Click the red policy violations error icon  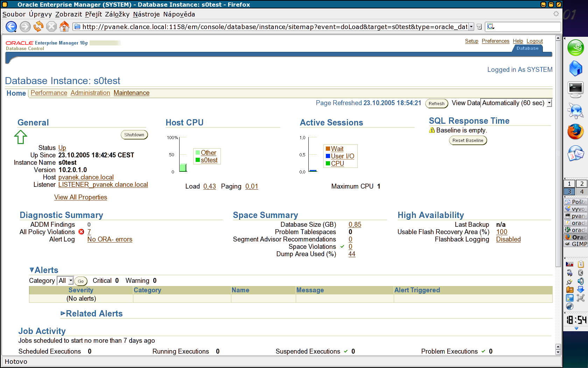tap(81, 232)
